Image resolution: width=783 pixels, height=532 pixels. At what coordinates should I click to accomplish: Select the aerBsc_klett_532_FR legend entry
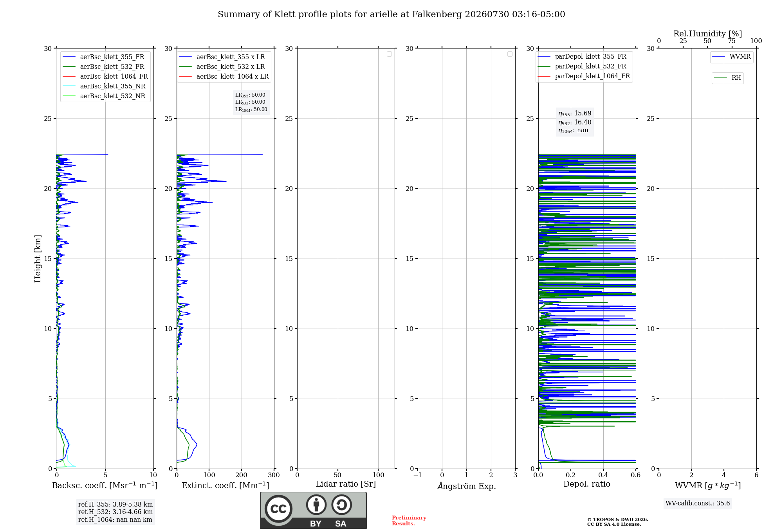click(x=105, y=67)
